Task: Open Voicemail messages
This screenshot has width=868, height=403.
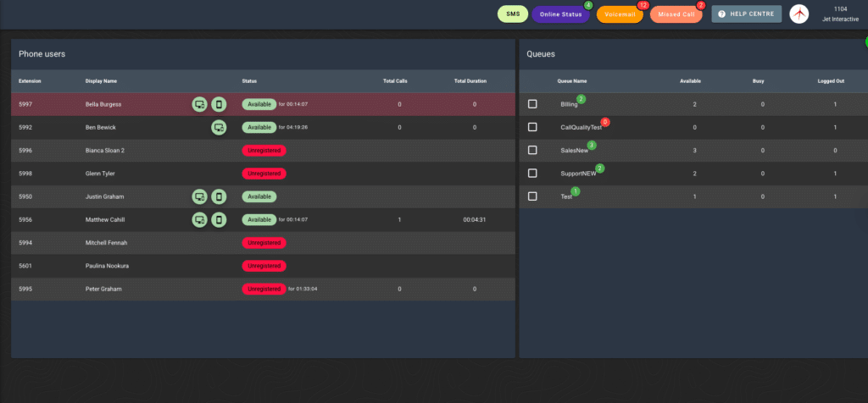Action: (x=619, y=14)
